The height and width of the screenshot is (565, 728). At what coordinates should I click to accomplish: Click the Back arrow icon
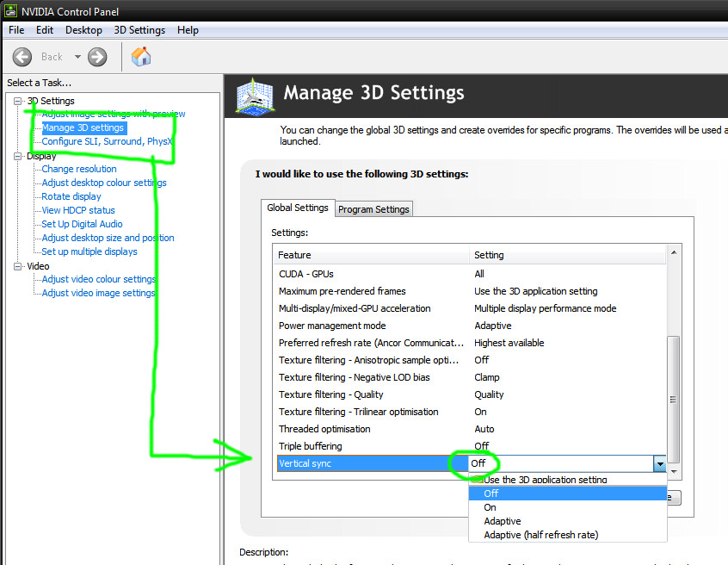pyautogui.click(x=22, y=57)
